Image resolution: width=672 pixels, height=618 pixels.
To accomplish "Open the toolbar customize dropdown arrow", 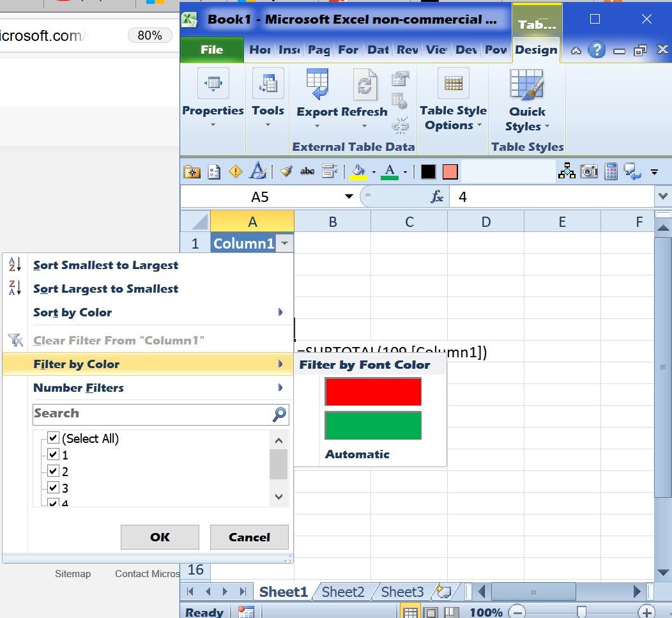I will coord(654,172).
